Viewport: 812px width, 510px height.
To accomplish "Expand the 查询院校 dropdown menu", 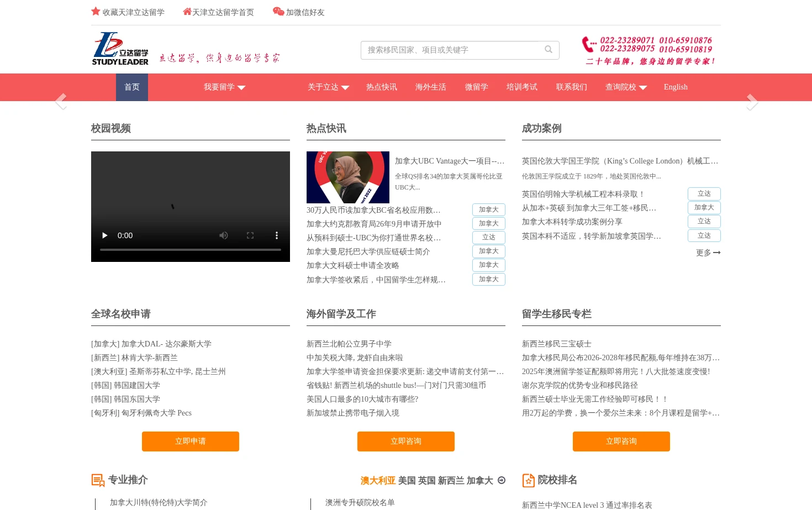I will 626,87.
